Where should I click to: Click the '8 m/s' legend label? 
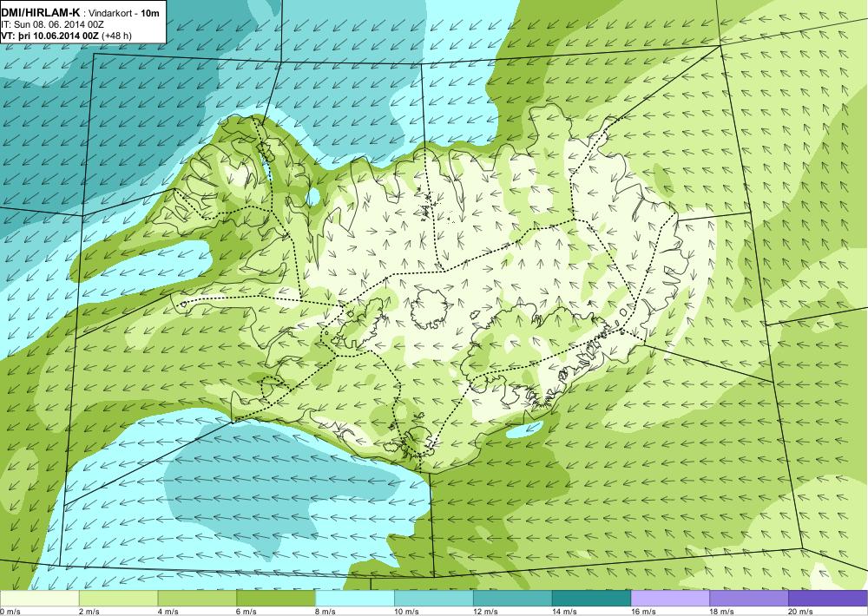pyautogui.click(x=326, y=612)
